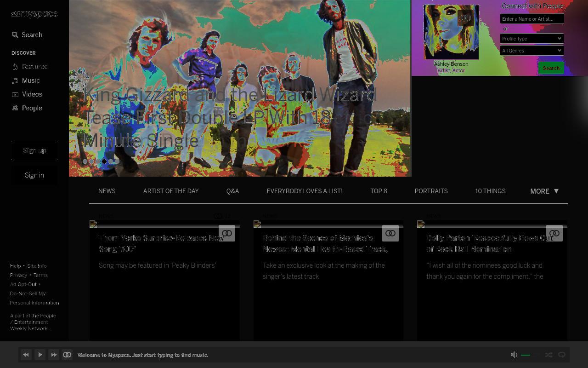The image size is (588, 368).
Task: Switch to the TOP 8 tab
Action: point(379,191)
